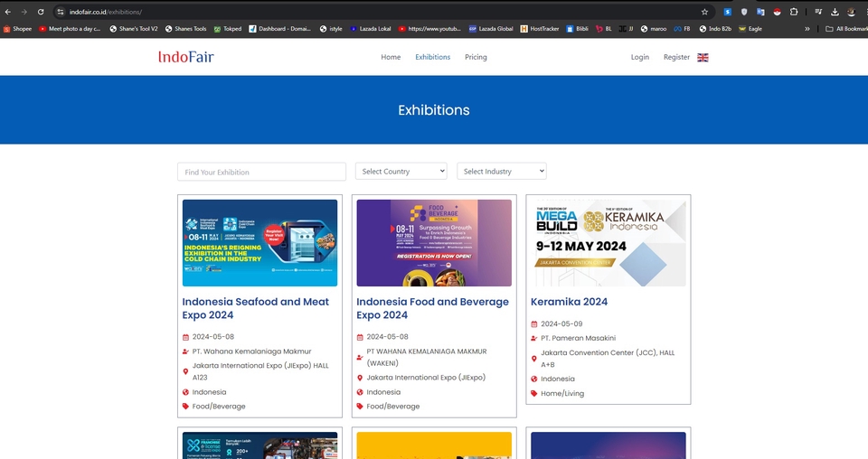Open the Meet photo a day YouTube bookmark

[70, 29]
